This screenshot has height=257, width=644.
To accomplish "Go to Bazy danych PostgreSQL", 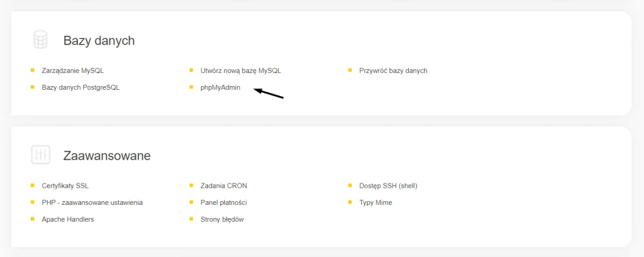I will pyautogui.click(x=80, y=87).
